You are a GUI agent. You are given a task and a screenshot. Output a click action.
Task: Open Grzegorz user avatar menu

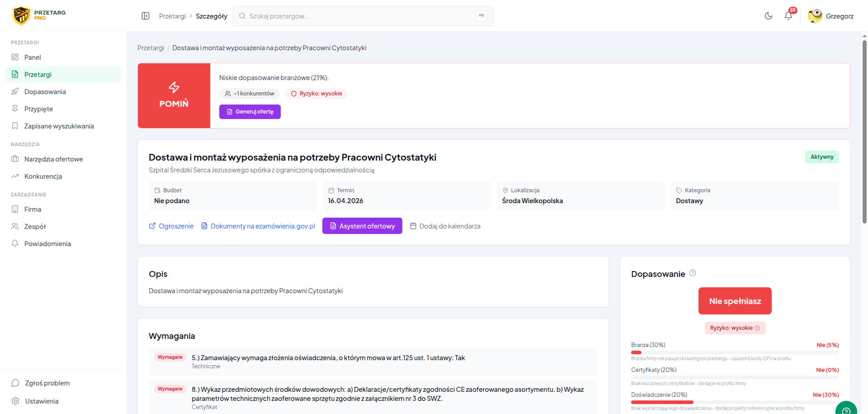tap(831, 16)
